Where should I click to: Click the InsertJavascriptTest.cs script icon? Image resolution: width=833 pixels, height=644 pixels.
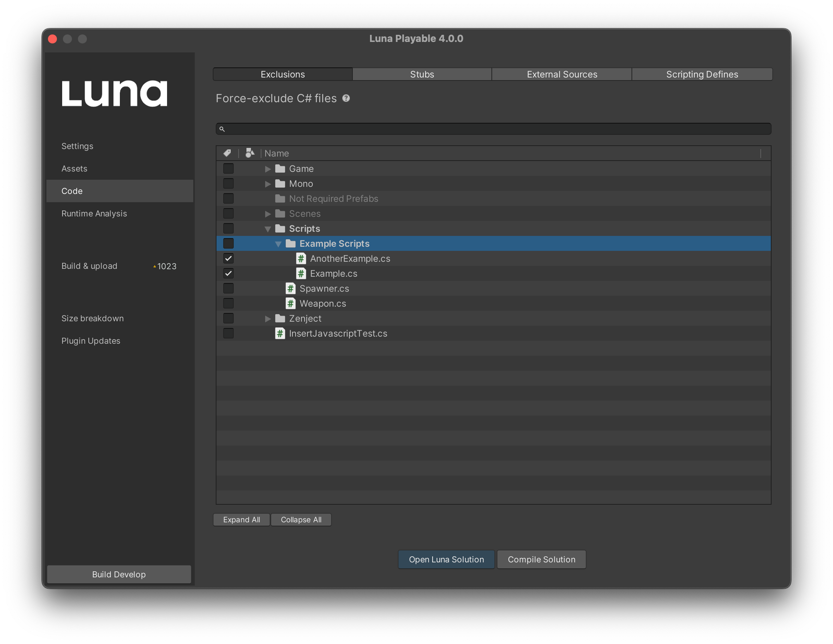280,333
